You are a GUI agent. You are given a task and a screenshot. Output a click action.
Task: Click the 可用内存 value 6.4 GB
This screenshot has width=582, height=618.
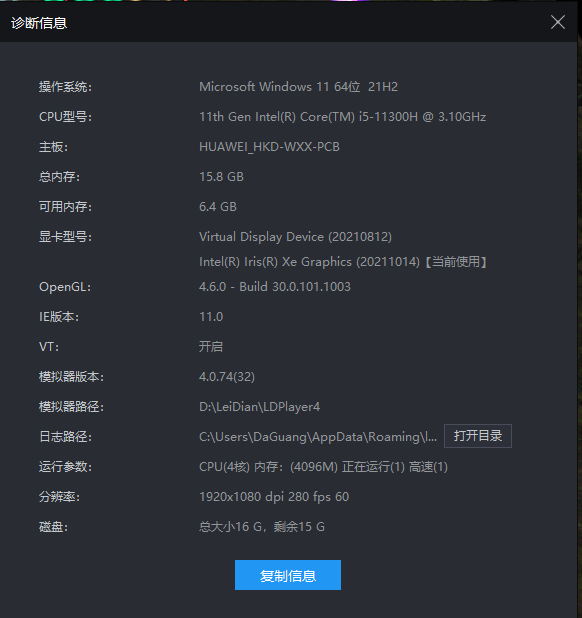point(218,207)
